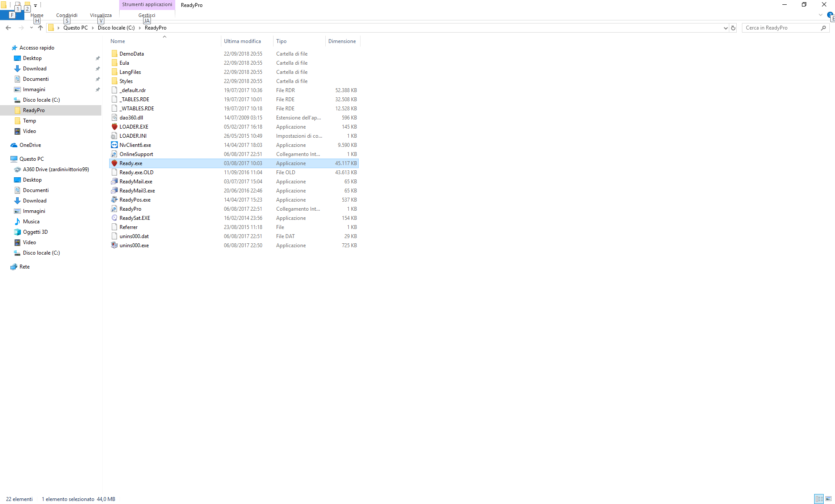Refresh the ReadyPro folder view
The width and height of the screenshot is (835, 504).
tap(733, 28)
